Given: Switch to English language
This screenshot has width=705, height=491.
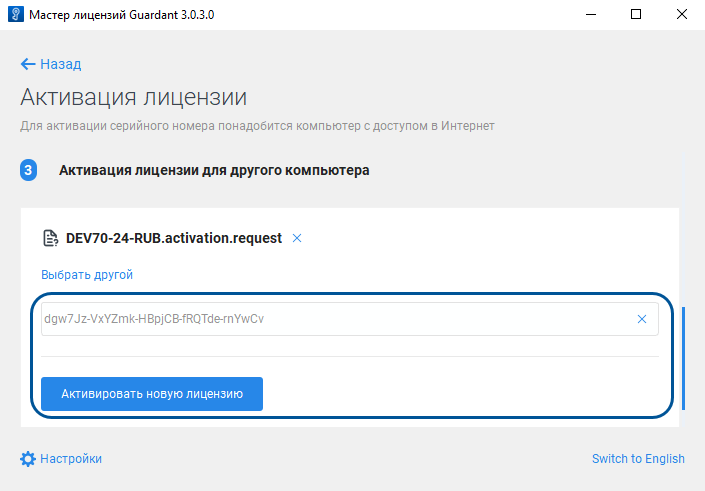Looking at the screenshot, I should click(x=638, y=459).
